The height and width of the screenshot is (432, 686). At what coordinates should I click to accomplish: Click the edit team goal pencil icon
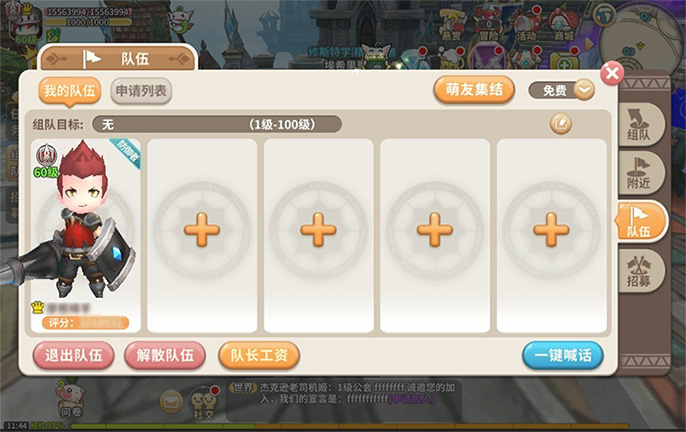[x=560, y=123]
